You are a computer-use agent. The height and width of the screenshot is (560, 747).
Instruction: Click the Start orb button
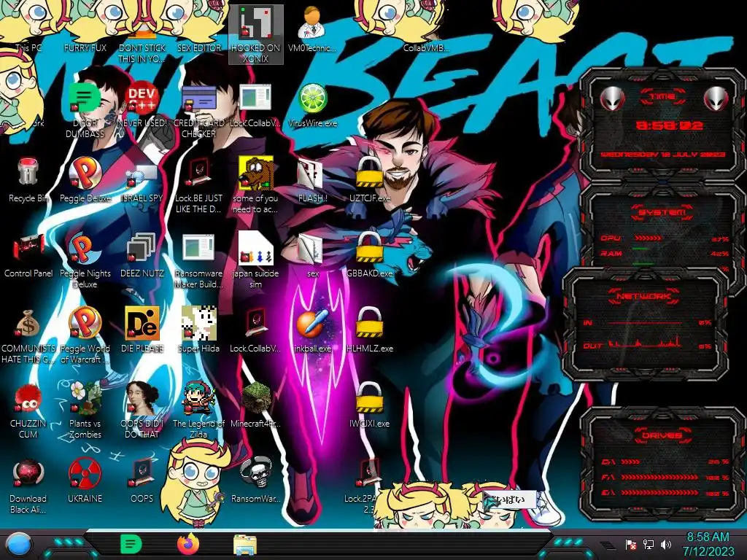(x=19, y=544)
